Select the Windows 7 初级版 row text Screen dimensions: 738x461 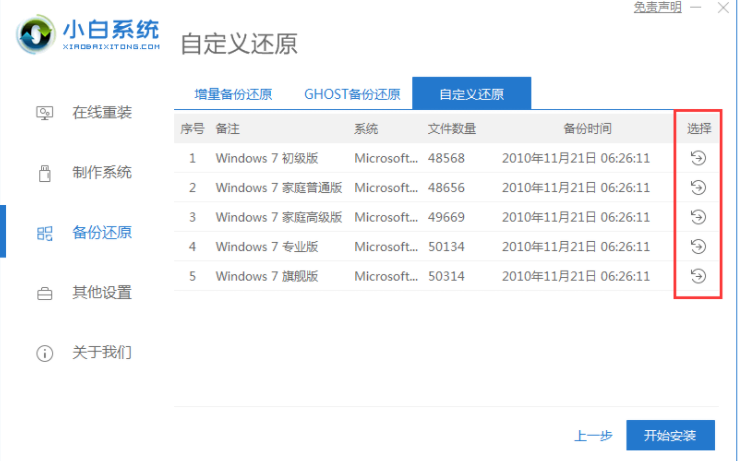tap(267, 158)
